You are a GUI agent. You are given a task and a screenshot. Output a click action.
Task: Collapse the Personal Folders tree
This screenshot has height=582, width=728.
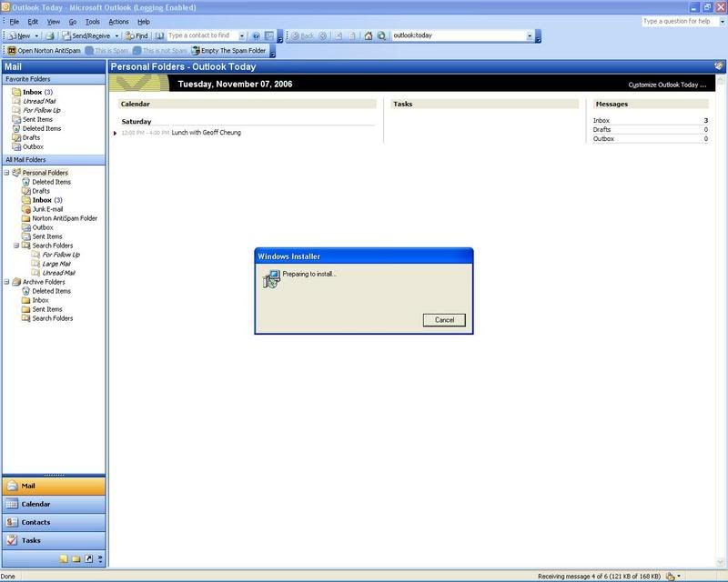click(6, 173)
